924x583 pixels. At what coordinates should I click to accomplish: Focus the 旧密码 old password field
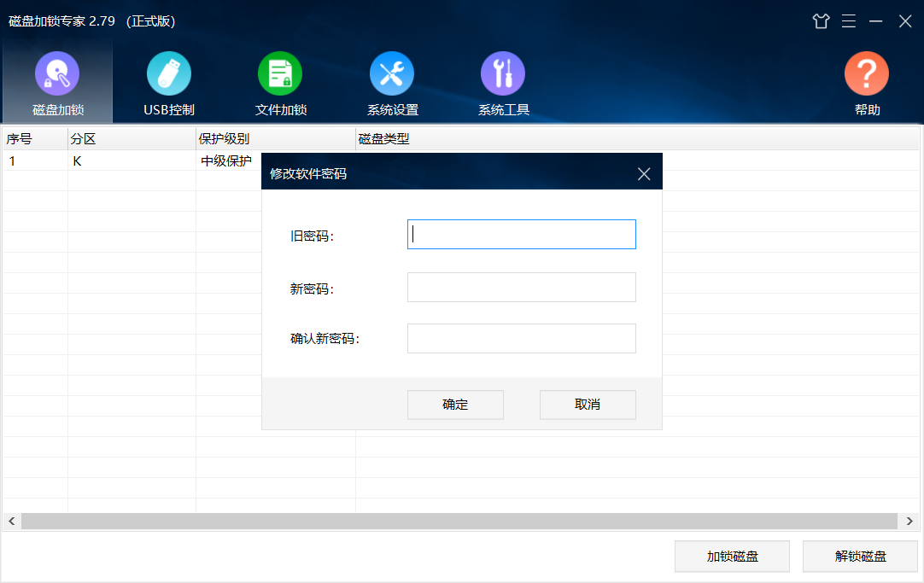pos(522,235)
